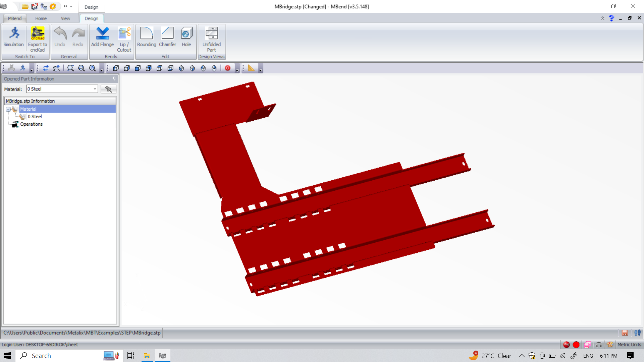This screenshot has width=644, height=362.
Task: Switch to the Home ribbon tab
Action: (41, 18)
